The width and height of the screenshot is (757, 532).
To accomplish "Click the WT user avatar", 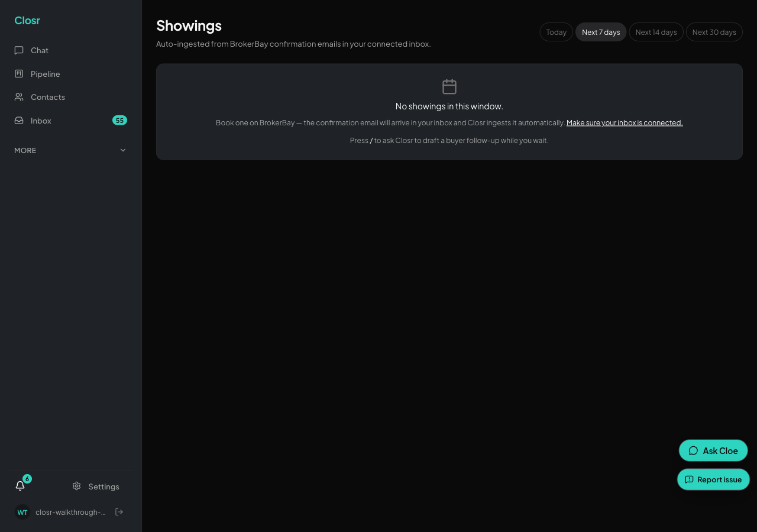I will pos(22,512).
